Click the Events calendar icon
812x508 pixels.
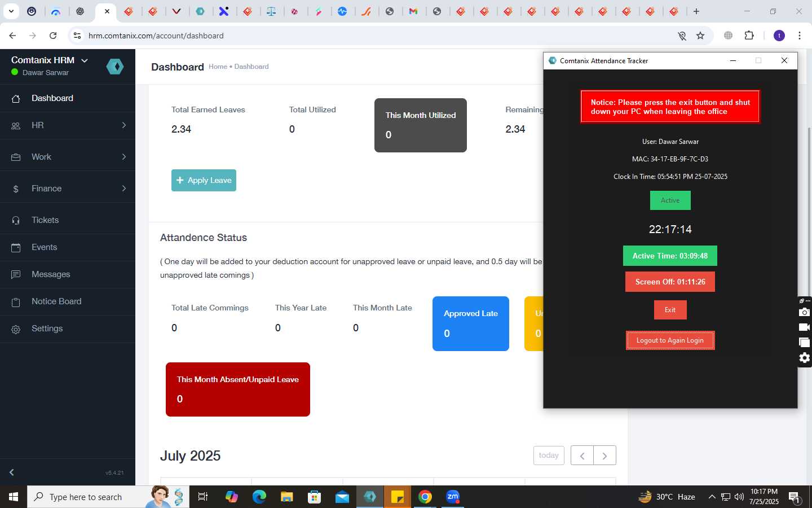(16, 248)
